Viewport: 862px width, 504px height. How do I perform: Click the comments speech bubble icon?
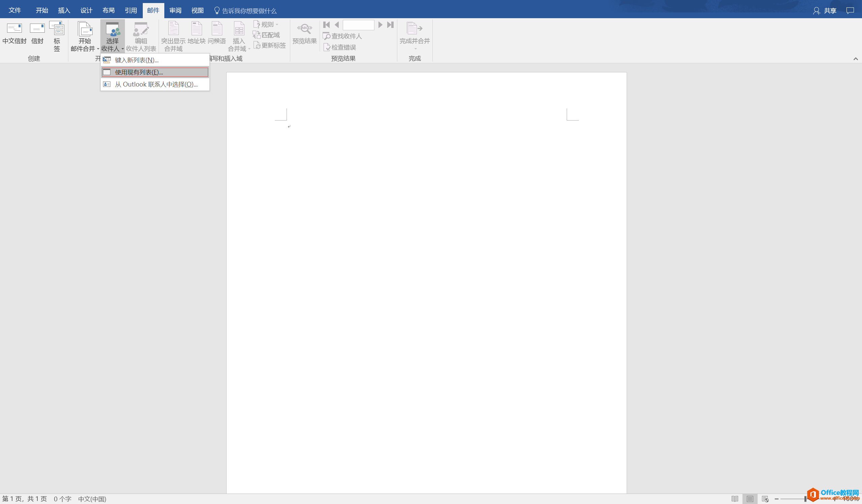850,10
